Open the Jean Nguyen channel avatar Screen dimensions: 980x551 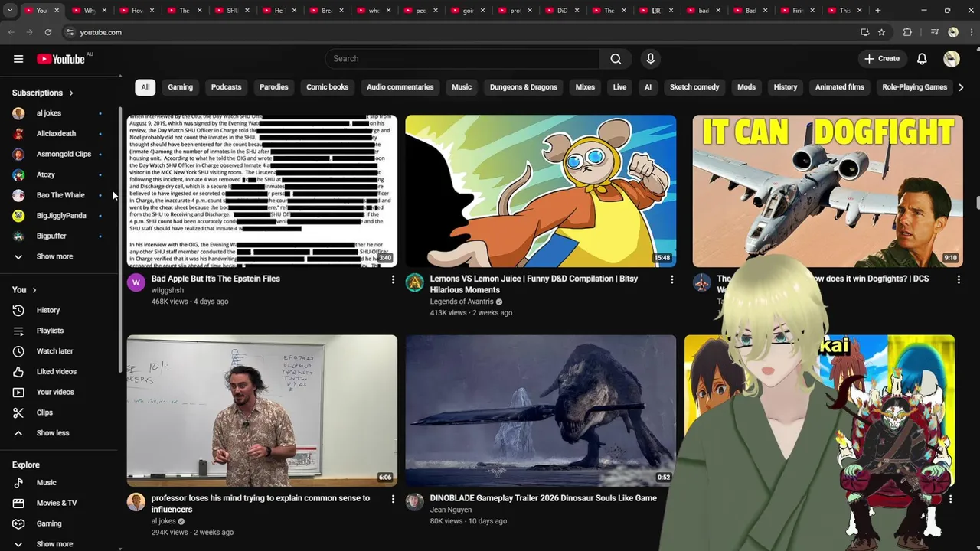[415, 502]
